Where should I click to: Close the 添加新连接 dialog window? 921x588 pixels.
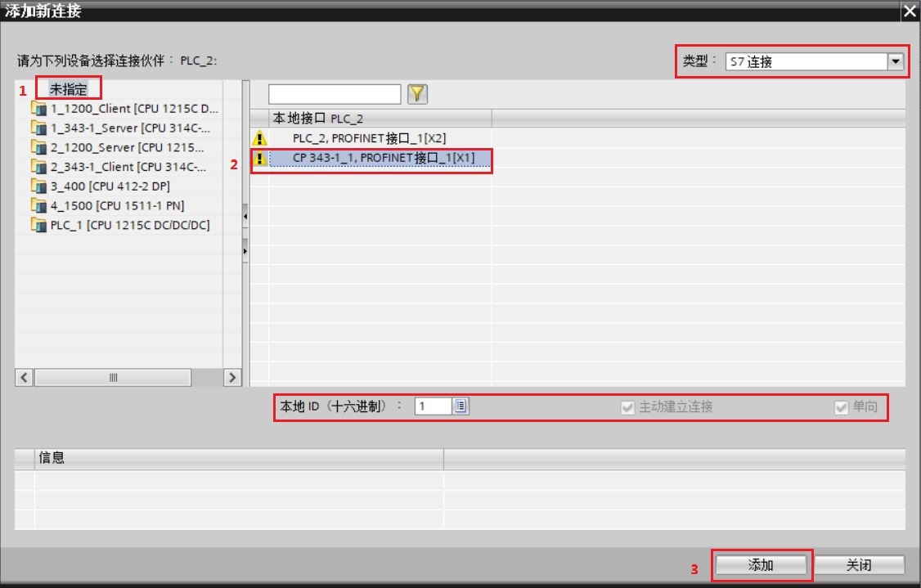(910, 11)
